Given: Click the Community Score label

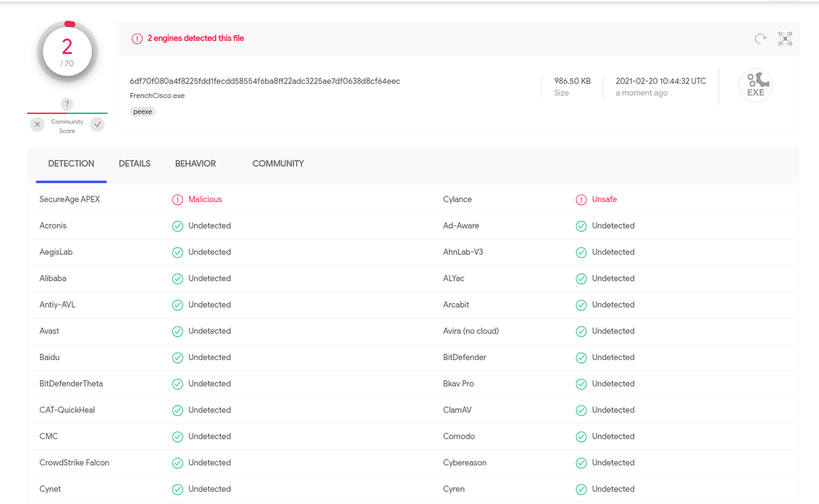Looking at the screenshot, I should [x=67, y=126].
